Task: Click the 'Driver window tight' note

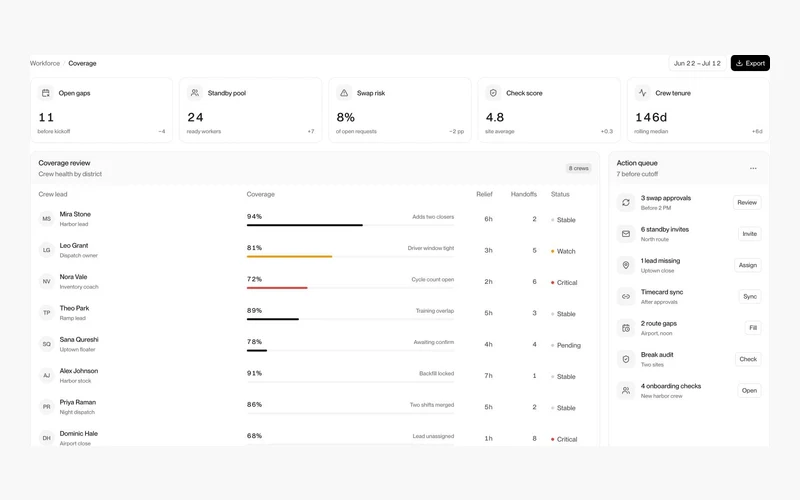Action: click(431, 248)
